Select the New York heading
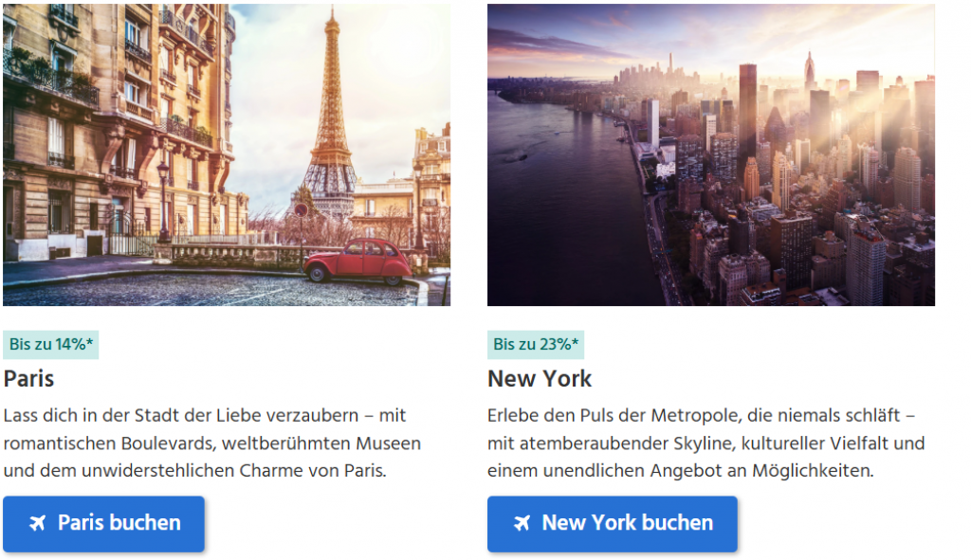This screenshot has height=560, width=971. click(540, 379)
